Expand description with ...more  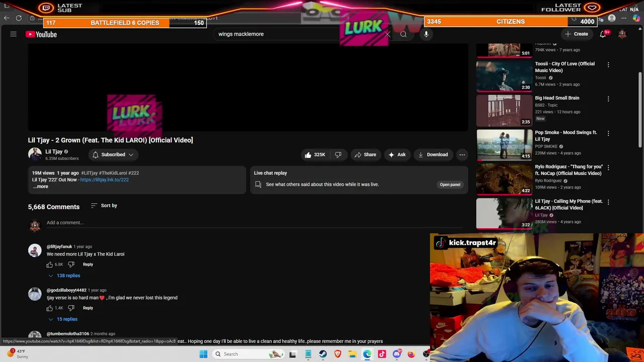40,187
